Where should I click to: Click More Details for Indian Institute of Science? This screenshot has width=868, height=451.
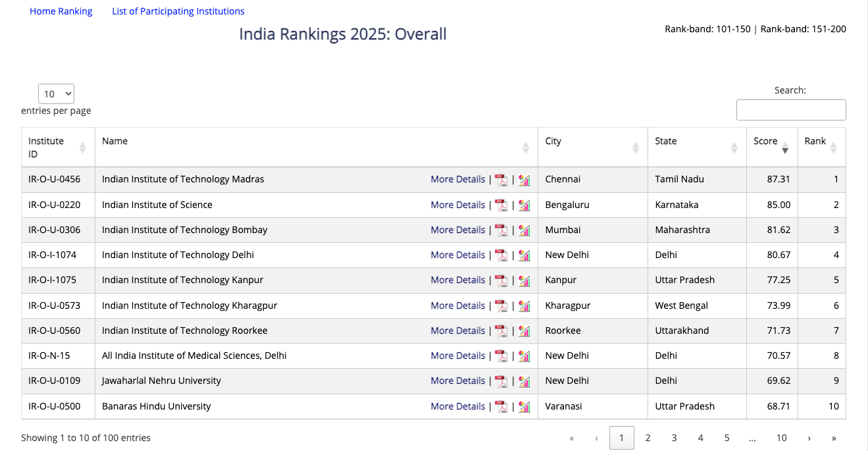[x=458, y=205]
